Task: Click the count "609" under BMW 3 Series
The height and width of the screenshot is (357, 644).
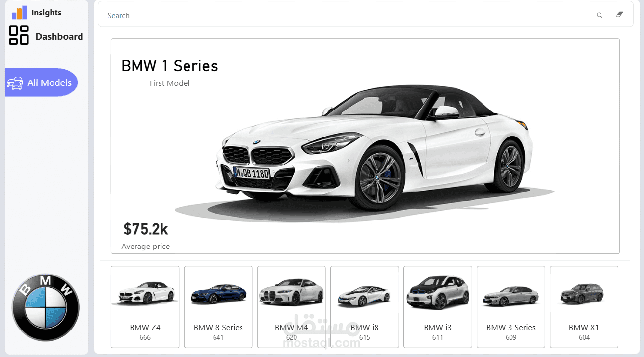Action: [x=511, y=337]
